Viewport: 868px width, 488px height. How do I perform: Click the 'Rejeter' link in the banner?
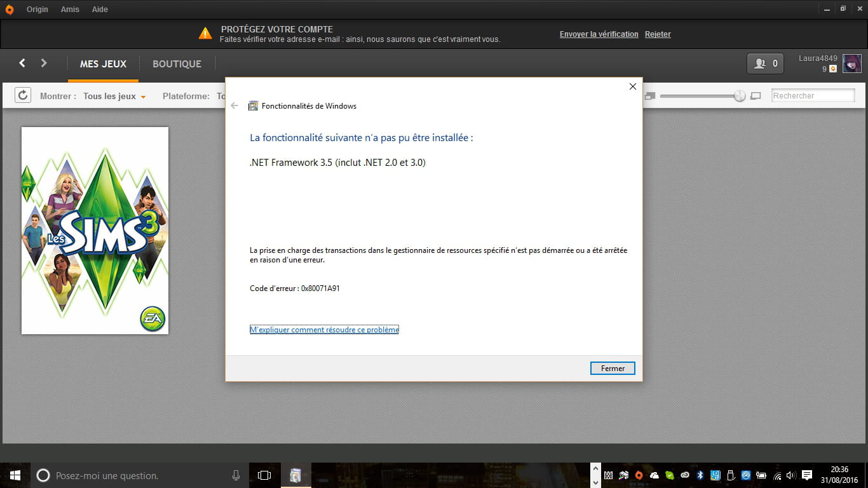658,34
